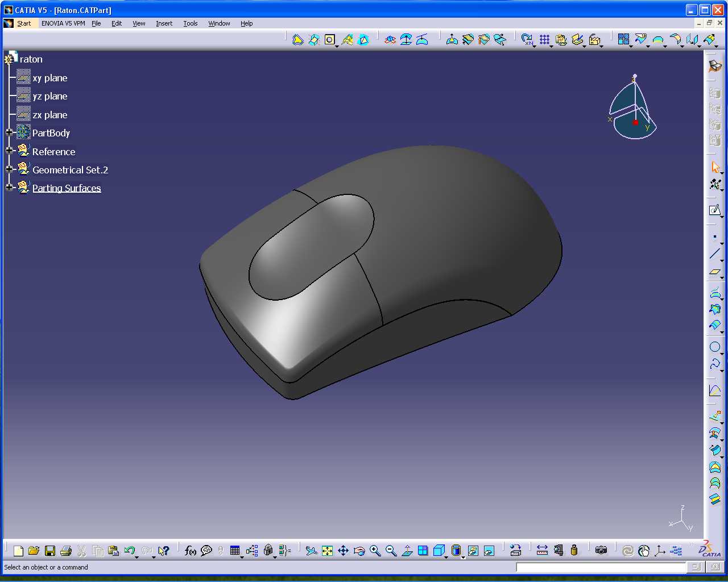The image size is (728, 582).
Task: Click the 3D compass manipulator
Action: click(x=632, y=108)
